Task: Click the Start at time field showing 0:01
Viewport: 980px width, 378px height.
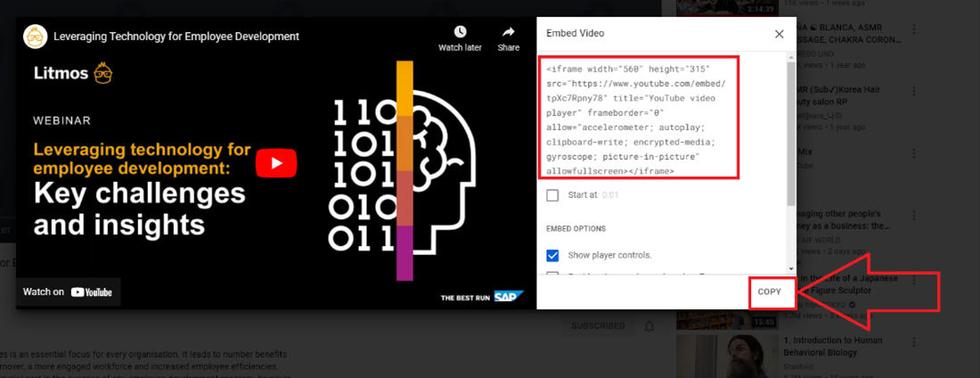Action: [610, 195]
